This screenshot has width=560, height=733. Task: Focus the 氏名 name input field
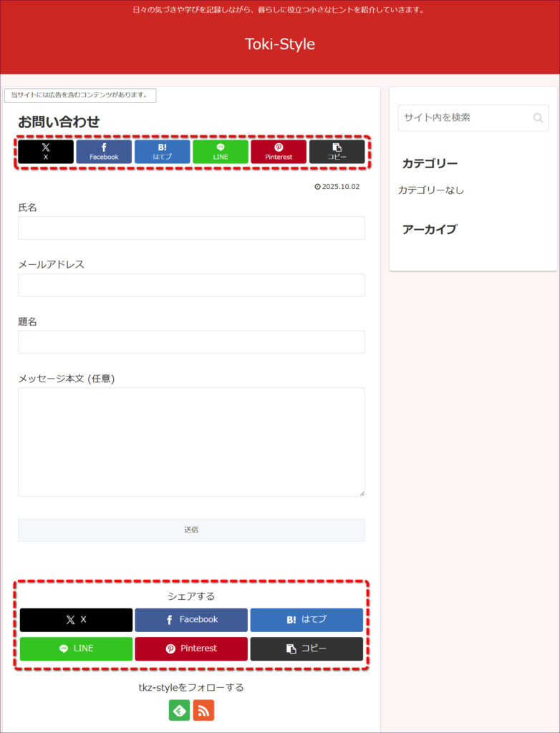pyautogui.click(x=191, y=228)
